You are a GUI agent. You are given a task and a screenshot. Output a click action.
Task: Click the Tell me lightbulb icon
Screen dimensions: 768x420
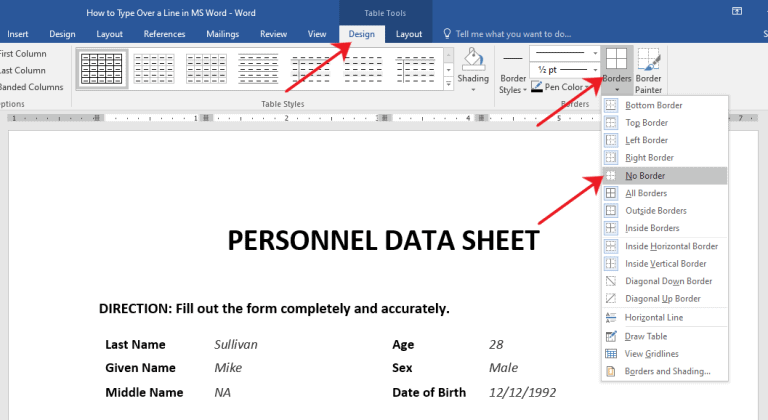447,34
